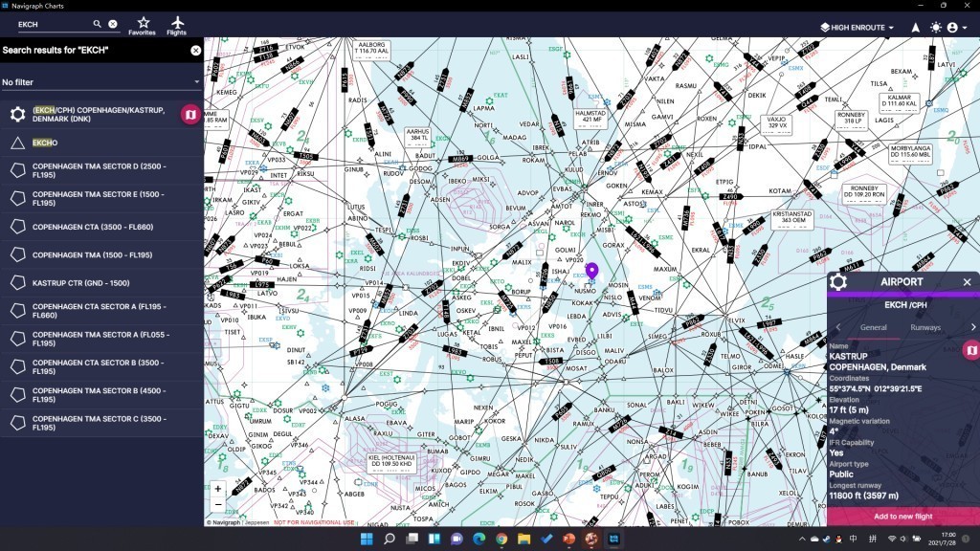The width and height of the screenshot is (980, 551).
Task: Show previous airport info tabs with left chevron
Action: coord(838,327)
